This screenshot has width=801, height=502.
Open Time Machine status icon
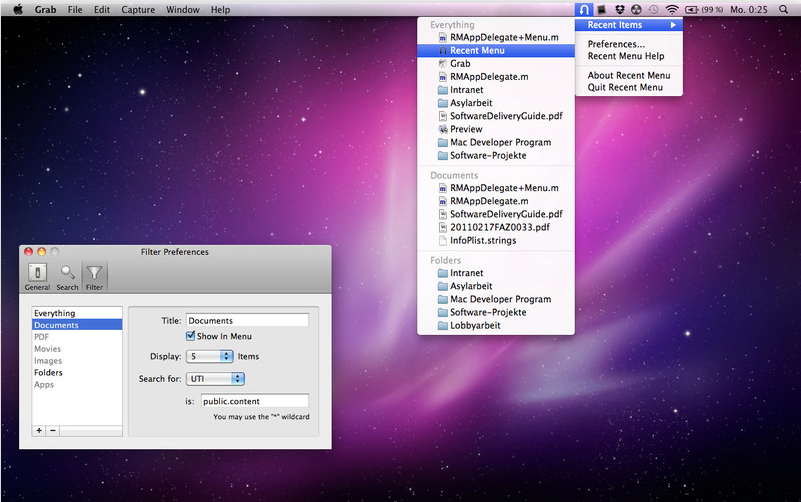pyautogui.click(x=653, y=9)
